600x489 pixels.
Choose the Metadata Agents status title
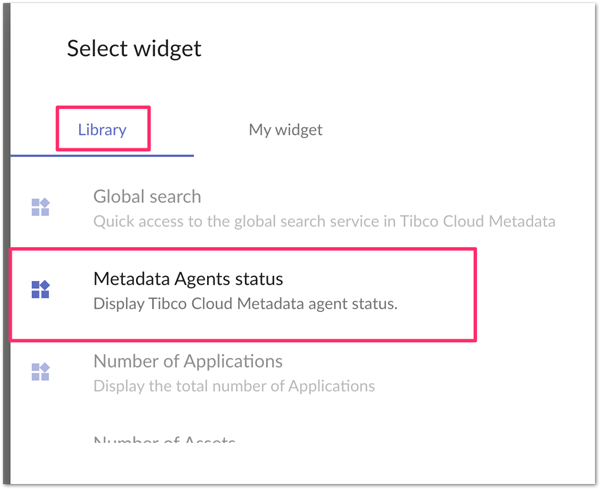coord(188,278)
